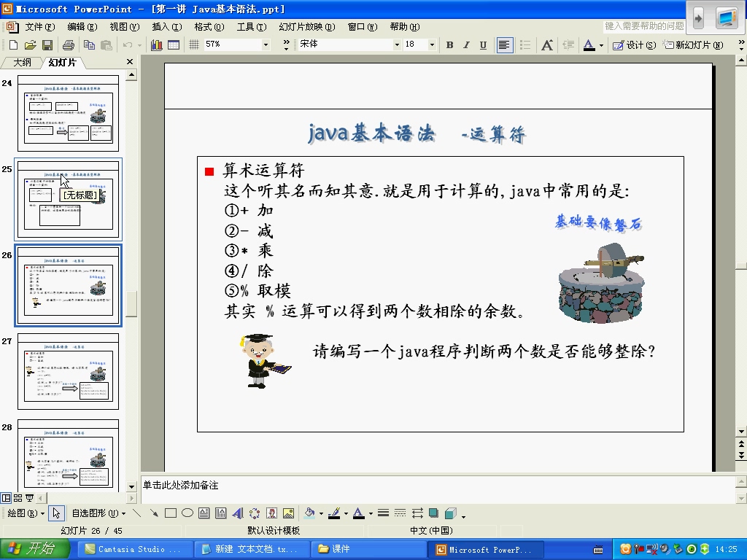This screenshot has height=560, width=747.
Task: Apply a shadow style to the shape
Action: [433, 513]
